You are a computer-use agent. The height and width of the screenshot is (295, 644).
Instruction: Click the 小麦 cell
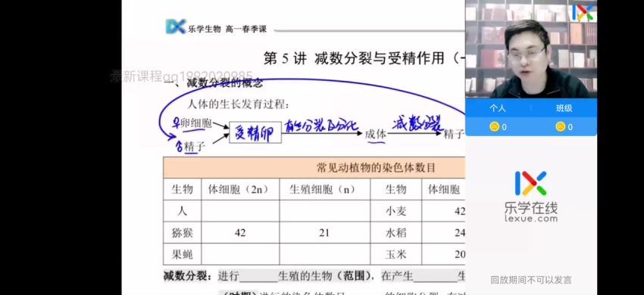(x=396, y=211)
